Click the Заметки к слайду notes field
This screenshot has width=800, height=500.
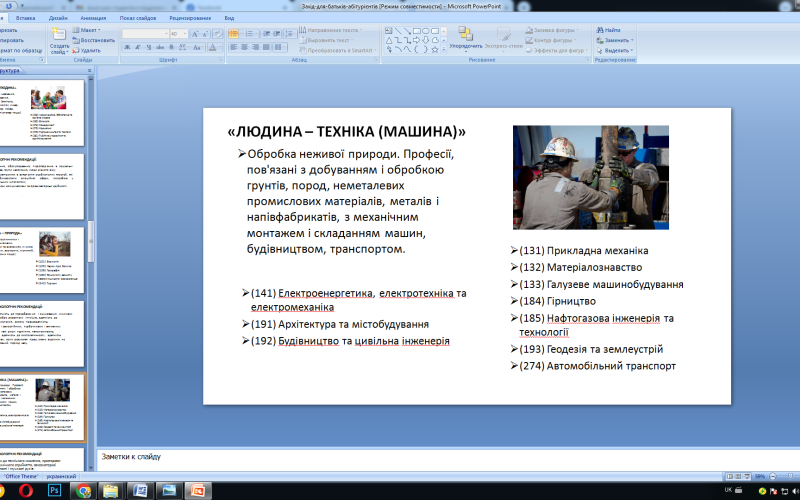[448, 459]
